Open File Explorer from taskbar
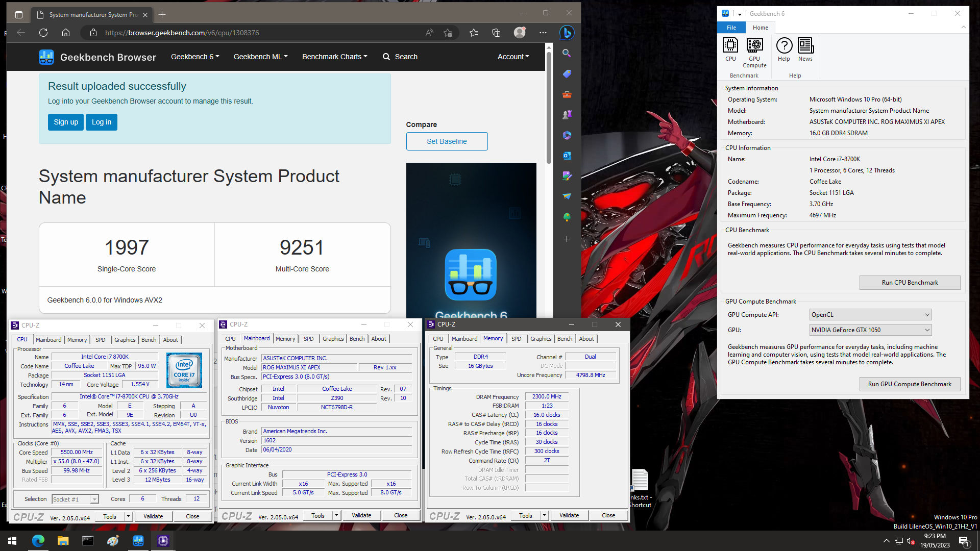 pyautogui.click(x=63, y=541)
